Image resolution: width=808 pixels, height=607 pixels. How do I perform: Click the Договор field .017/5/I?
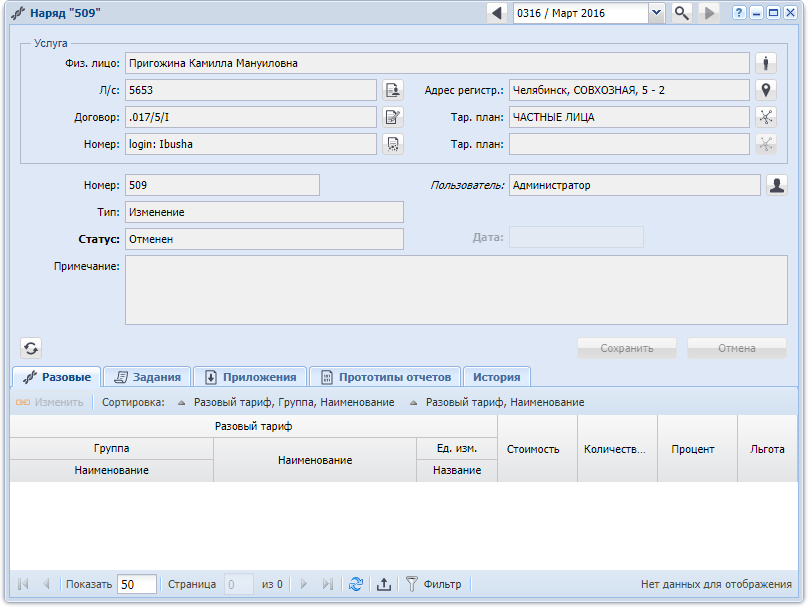point(250,117)
